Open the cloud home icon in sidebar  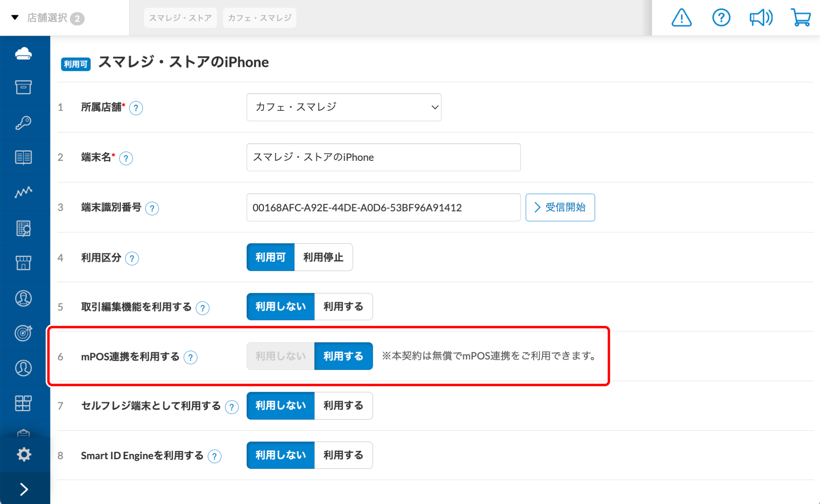(24, 53)
